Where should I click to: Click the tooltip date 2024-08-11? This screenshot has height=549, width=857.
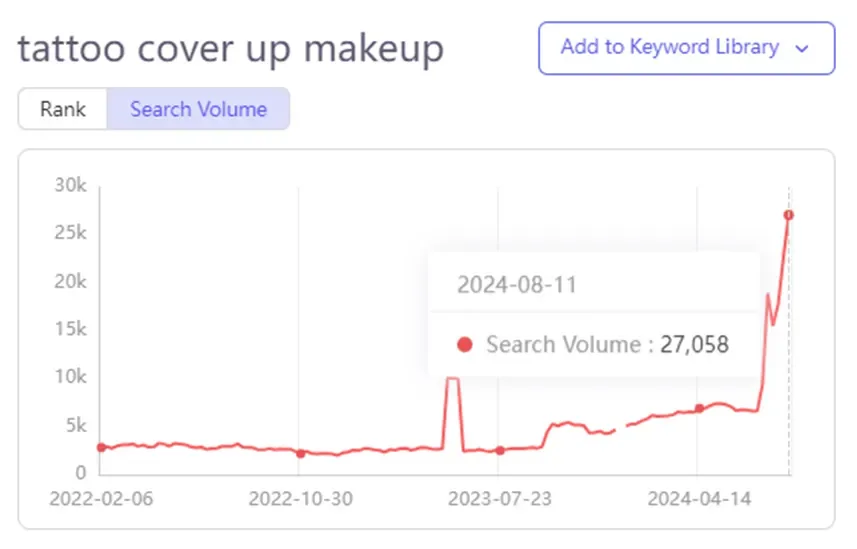(x=517, y=285)
